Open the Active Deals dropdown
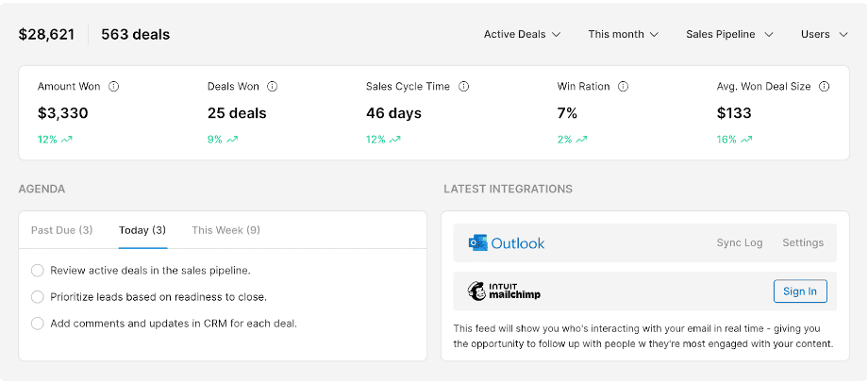The image size is (868, 383). [522, 34]
